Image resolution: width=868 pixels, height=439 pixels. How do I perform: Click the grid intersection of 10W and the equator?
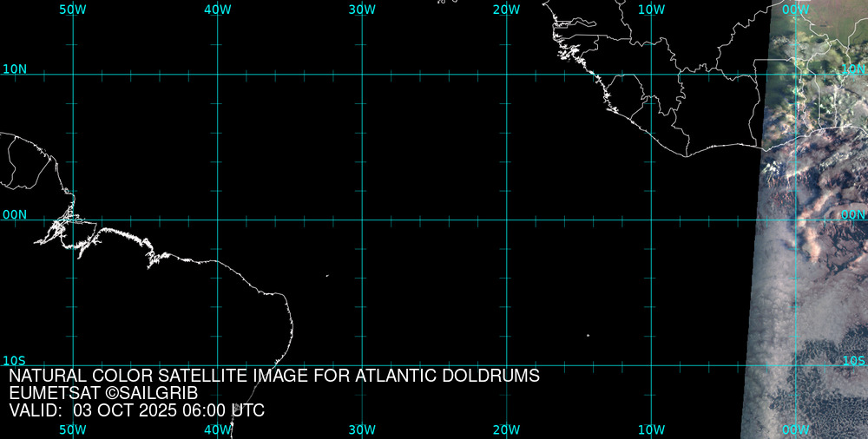(x=651, y=219)
